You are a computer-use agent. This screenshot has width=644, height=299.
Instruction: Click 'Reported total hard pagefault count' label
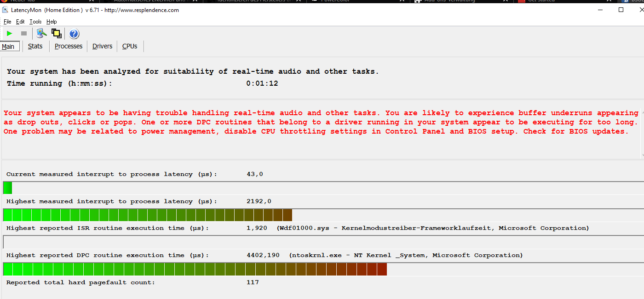[x=80, y=282]
